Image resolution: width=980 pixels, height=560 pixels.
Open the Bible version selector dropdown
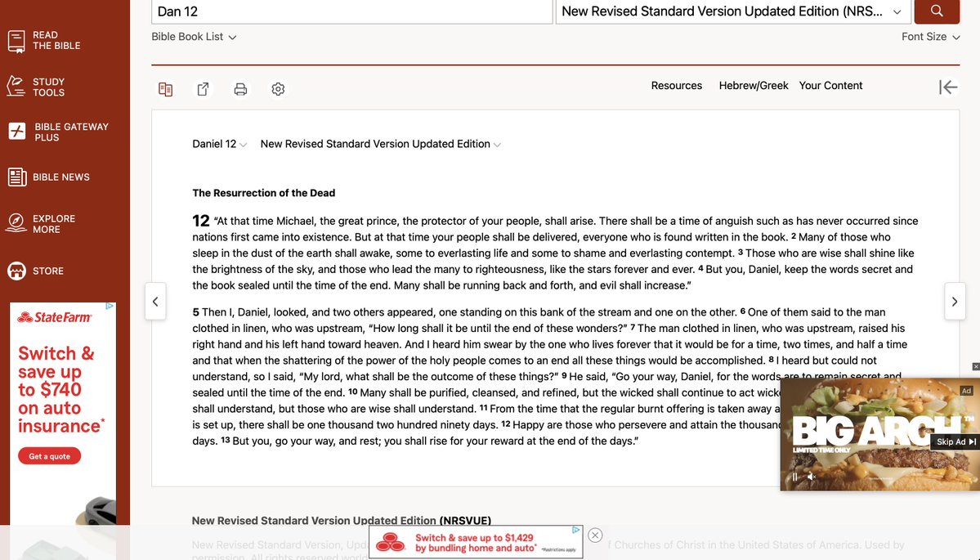pyautogui.click(x=732, y=11)
